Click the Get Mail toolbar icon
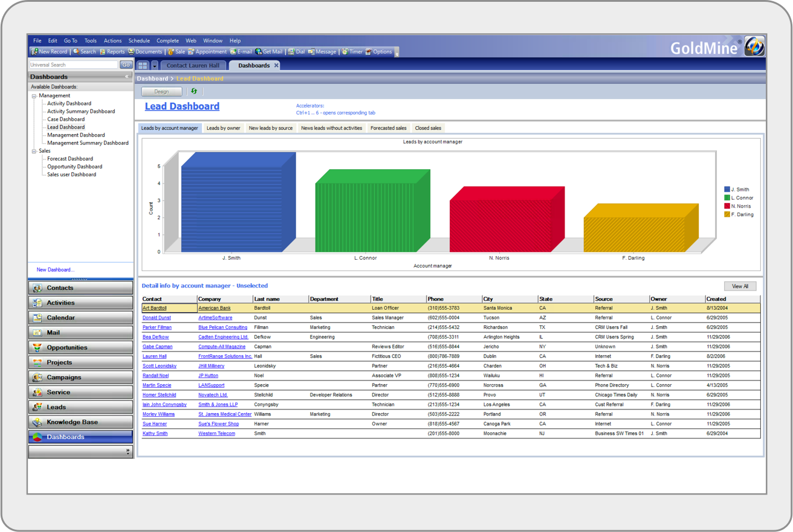This screenshot has width=793, height=532. pos(258,52)
